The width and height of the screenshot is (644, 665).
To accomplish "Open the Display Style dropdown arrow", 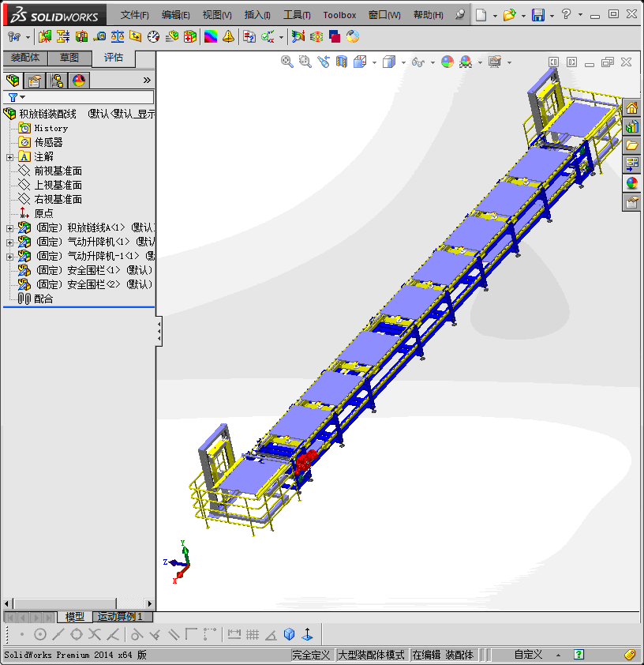I will (403, 62).
